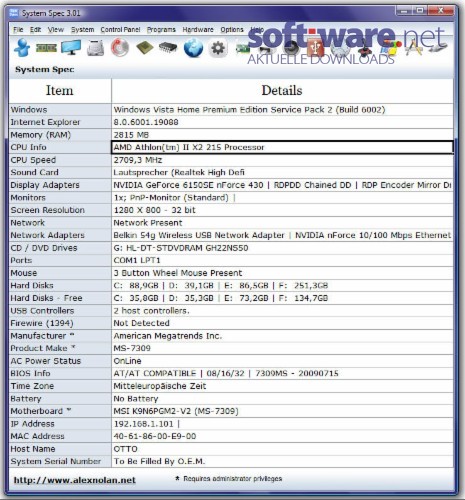This screenshot has width=465, height=500.
Task: Click the 1x; PnP-Monitor (Standard) value
Action: (x=171, y=198)
